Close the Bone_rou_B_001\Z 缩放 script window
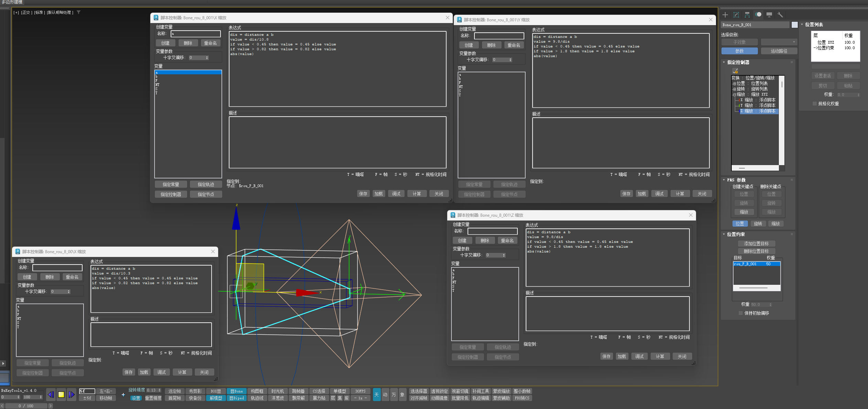 691,215
